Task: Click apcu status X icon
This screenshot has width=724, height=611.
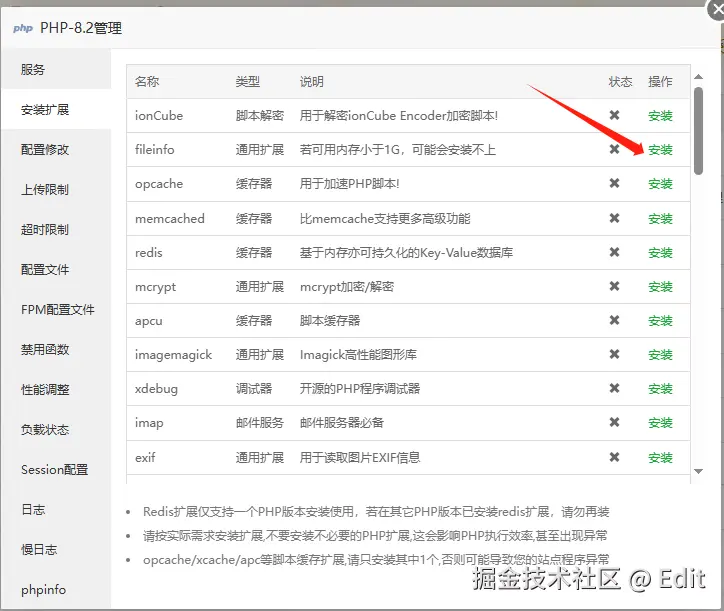Action: tap(614, 320)
